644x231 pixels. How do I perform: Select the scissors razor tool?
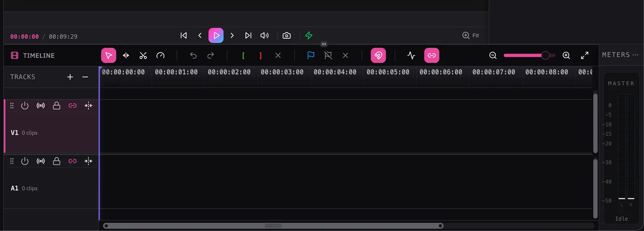click(143, 56)
